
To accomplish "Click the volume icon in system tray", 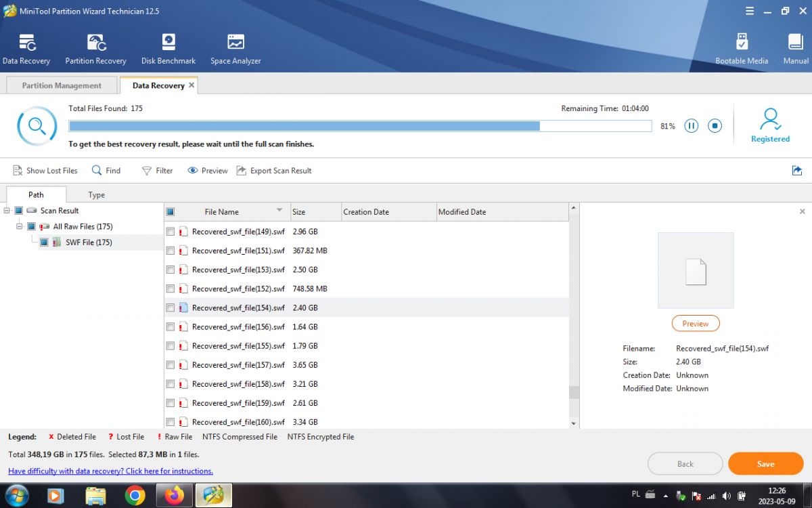I will click(726, 496).
